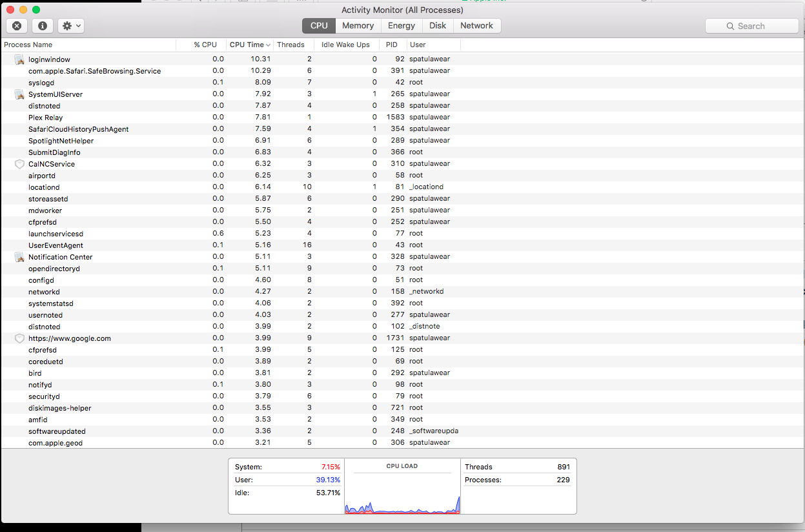Click the Processes 229 count
Viewport: 805px width, 532px height.
click(x=564, y=480)
